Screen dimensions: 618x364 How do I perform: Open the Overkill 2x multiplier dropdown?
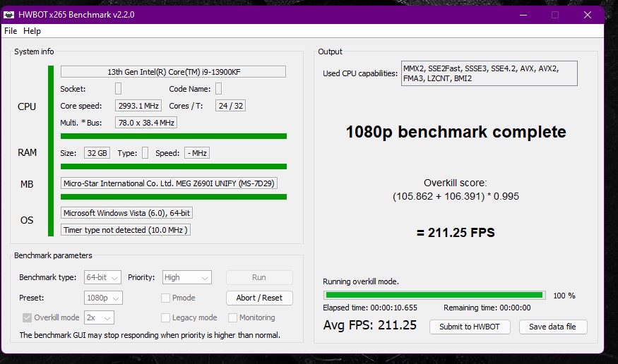(99, 317)
